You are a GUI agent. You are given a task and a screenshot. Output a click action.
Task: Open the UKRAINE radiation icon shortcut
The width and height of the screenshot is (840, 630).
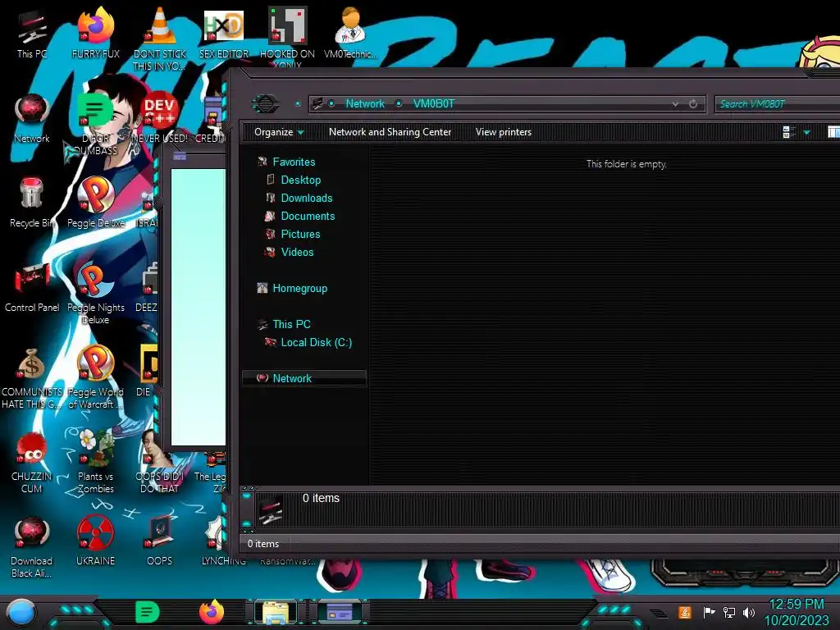[95, 541]
